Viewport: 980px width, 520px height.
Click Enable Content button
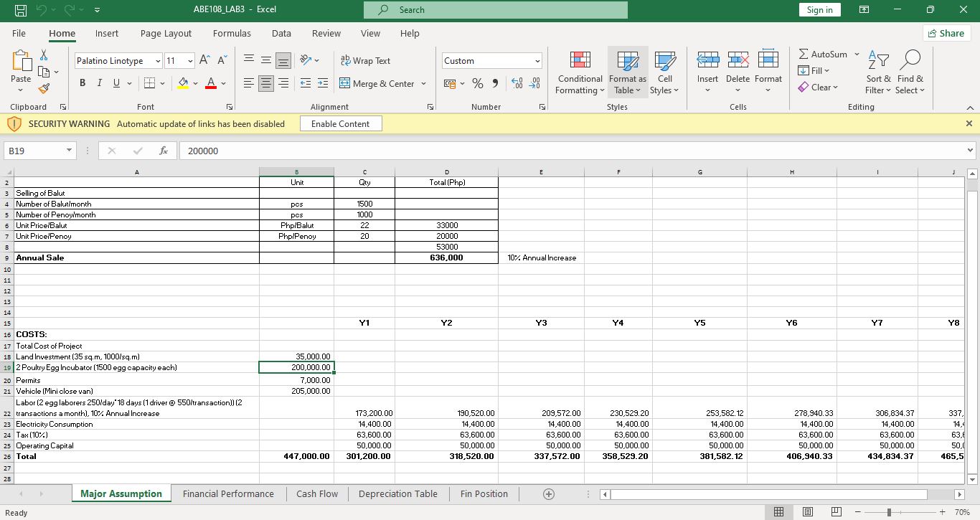[341, 124]
